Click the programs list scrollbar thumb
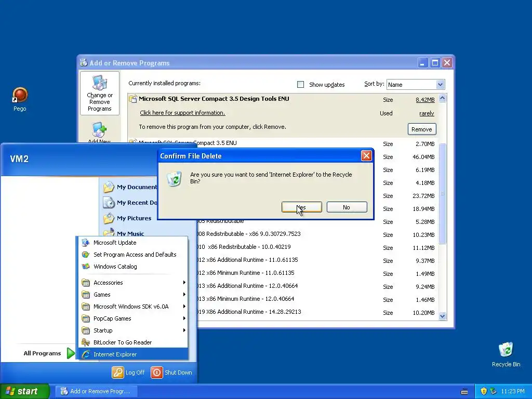This screenshot has width=532, height=399. coord(443,193)
